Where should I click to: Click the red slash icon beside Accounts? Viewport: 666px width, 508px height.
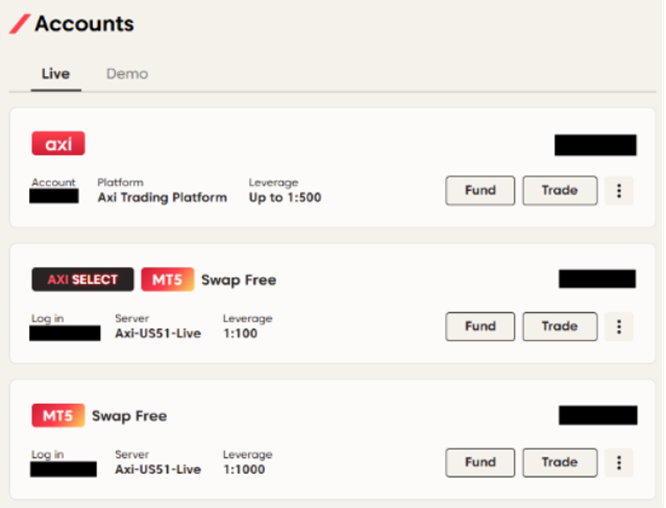coord(19,24)
